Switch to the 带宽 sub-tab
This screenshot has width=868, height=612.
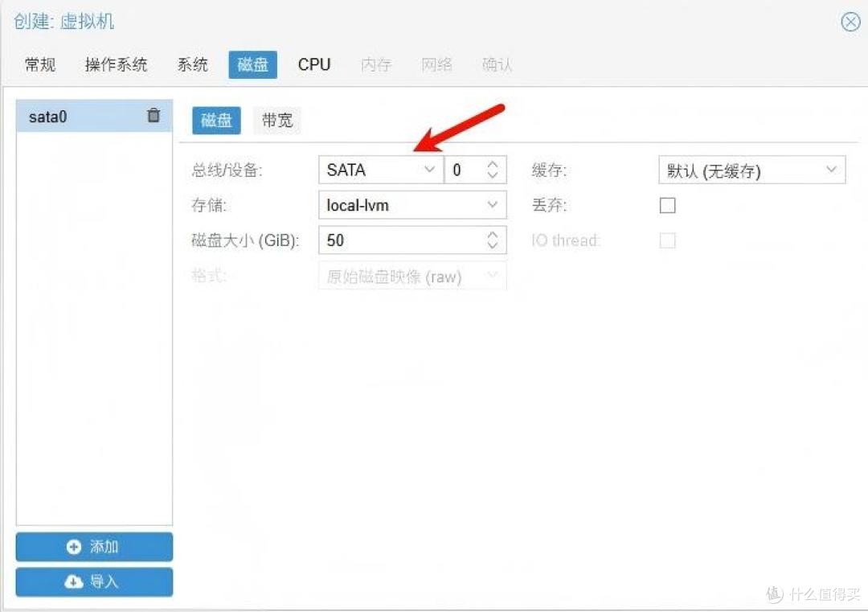coord(276,120)
